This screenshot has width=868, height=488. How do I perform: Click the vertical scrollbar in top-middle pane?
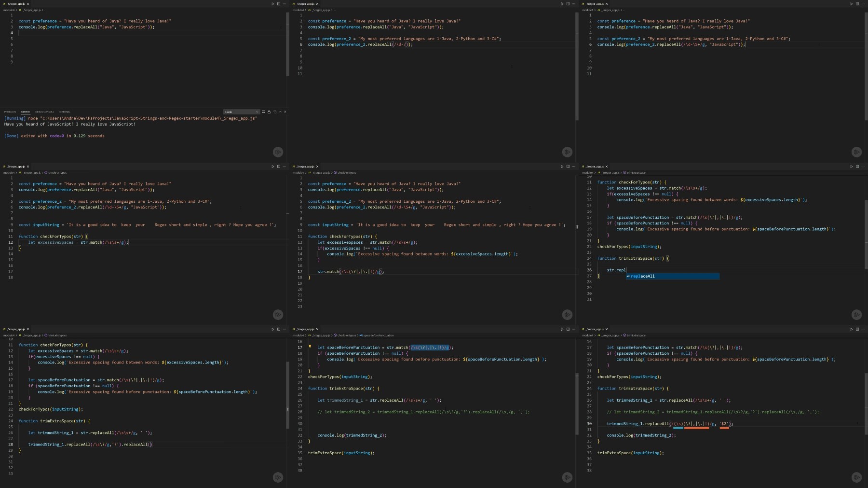(577, 66)
